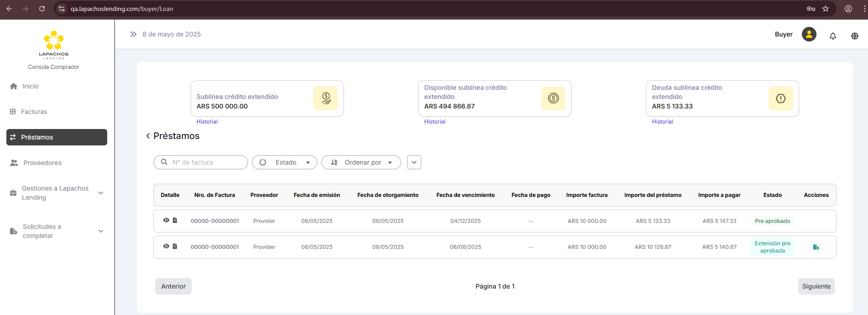Click document icon in first loan row
Viewport: 868px width, 315px height.
(175, 220)
